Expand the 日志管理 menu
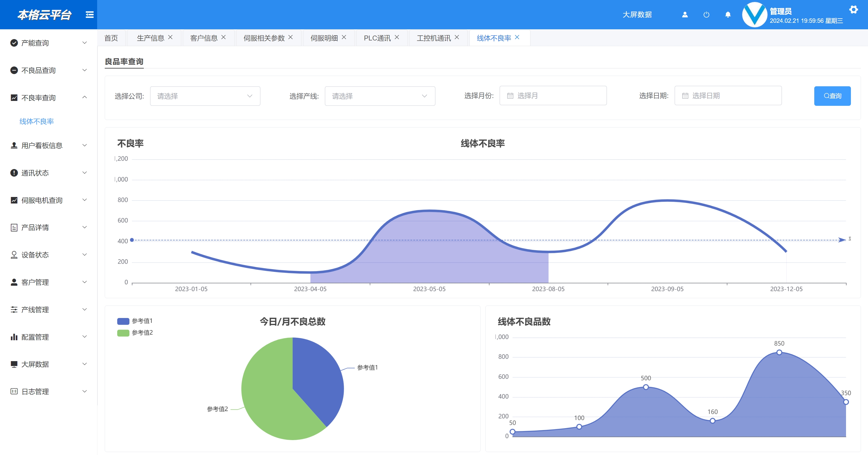Image resolution: width=868 pixels, height=455 pixels. click(85, 391)
